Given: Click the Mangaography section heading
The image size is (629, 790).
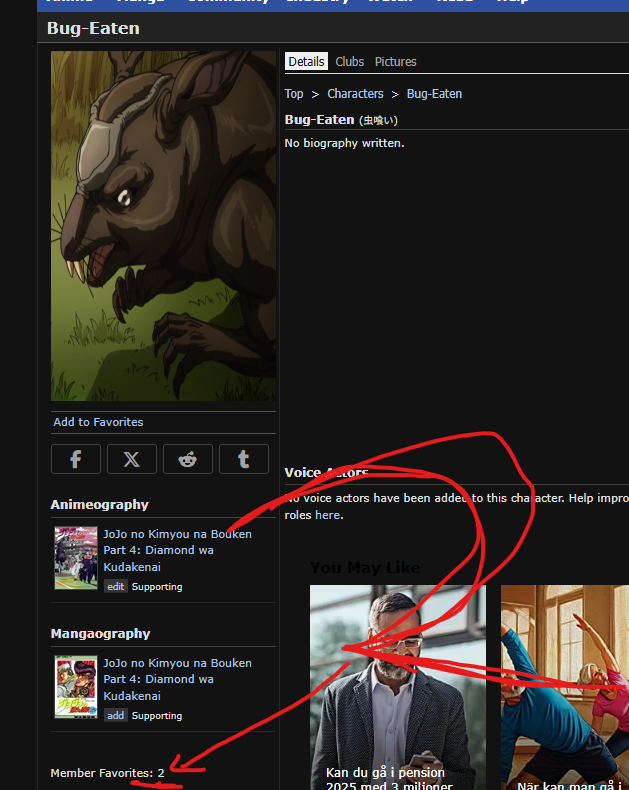Looking at the screenshot, I should 100,633.
